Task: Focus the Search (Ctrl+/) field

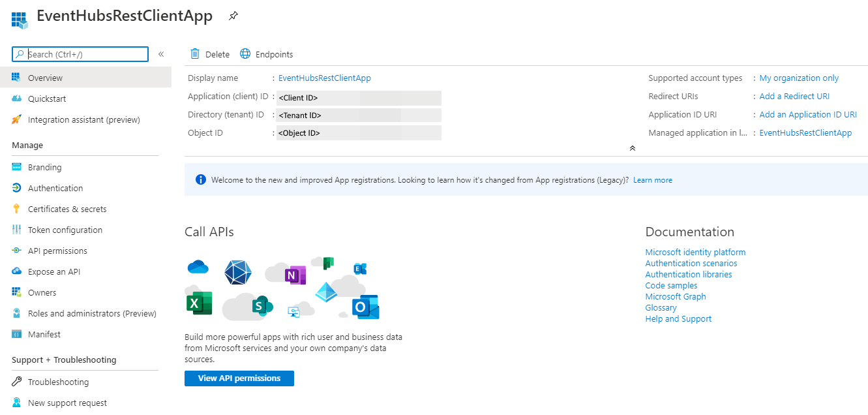Action: point(80,54)
